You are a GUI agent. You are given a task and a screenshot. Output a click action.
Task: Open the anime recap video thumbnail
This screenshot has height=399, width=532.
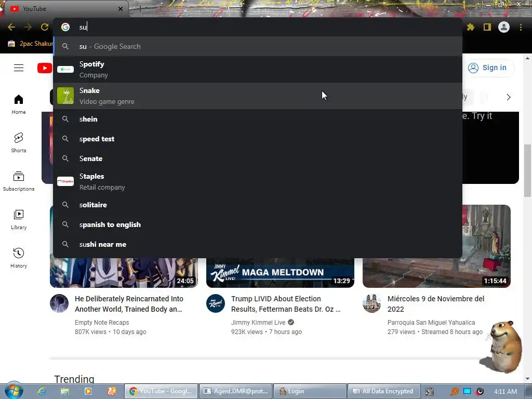[124, 273]
